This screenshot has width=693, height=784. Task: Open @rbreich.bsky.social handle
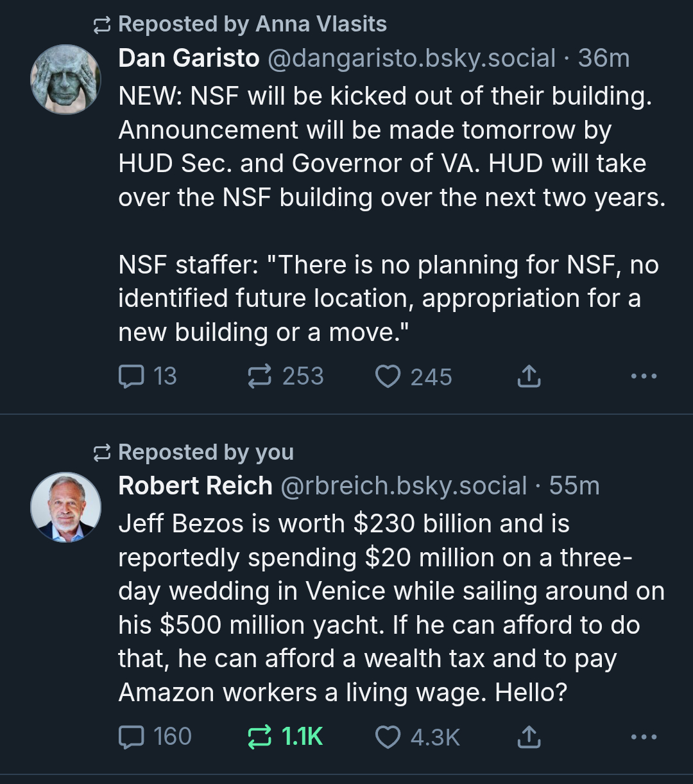[x=404, y=486]
